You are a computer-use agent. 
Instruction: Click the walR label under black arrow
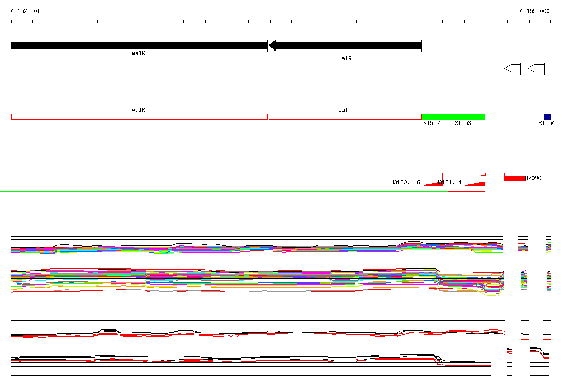pyautogui.click(x=345, y=58)
